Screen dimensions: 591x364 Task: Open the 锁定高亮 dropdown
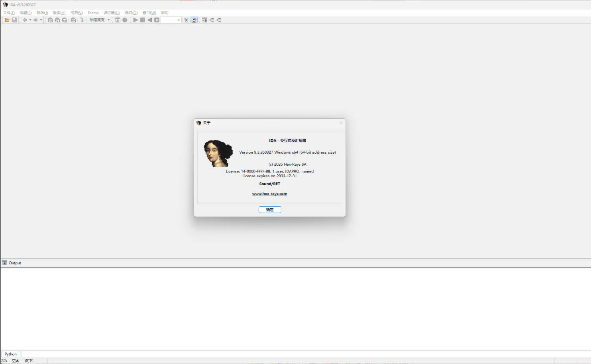point(108,20)
